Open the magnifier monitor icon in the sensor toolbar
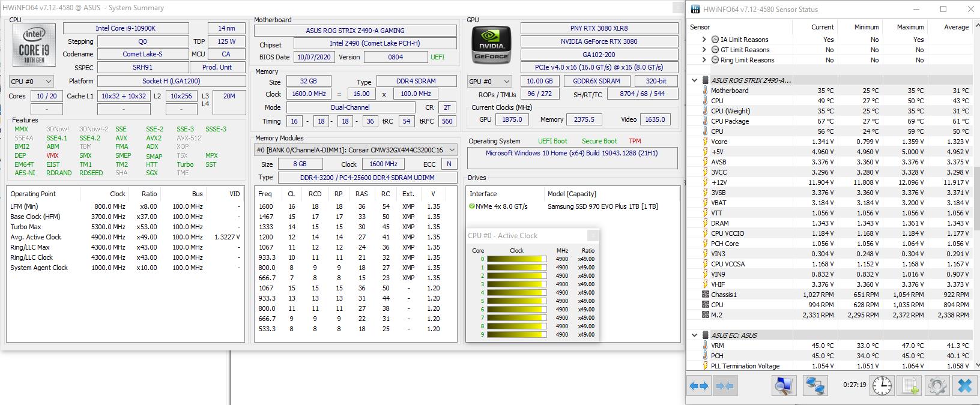The width and height of the screenshot is (980, 405). point(784,386)
